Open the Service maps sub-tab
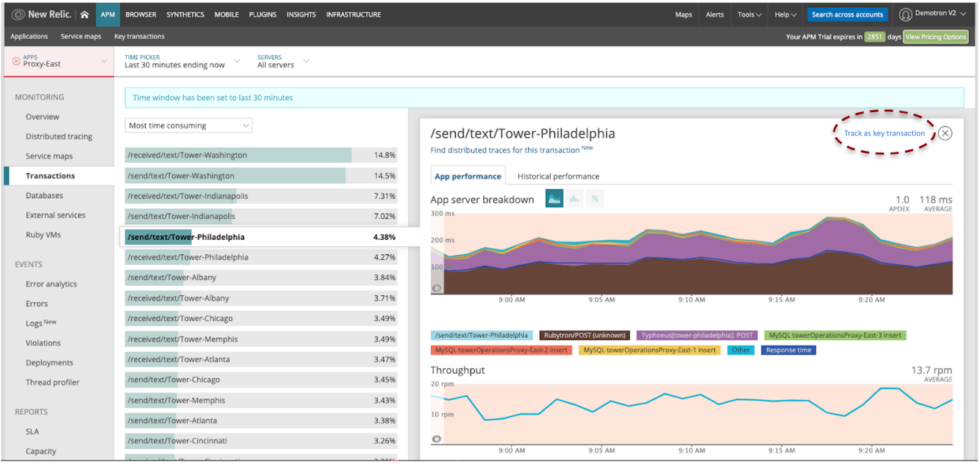 pyautogui.click(x=81, y=37)
